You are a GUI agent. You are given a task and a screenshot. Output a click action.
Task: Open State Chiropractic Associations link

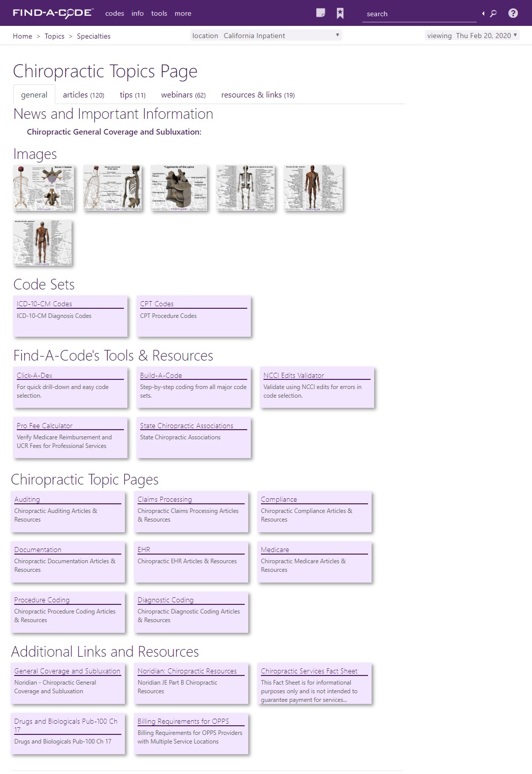click(x=187, y=426)
